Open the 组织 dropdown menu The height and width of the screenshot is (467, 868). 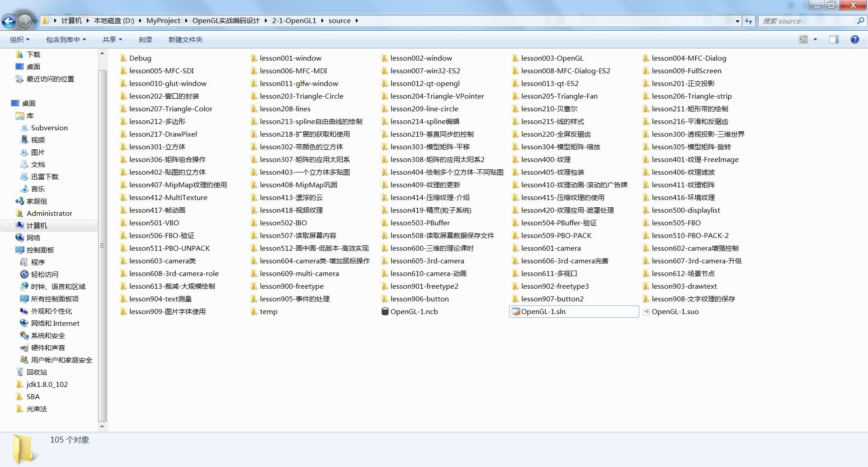[x=19, y=39]
